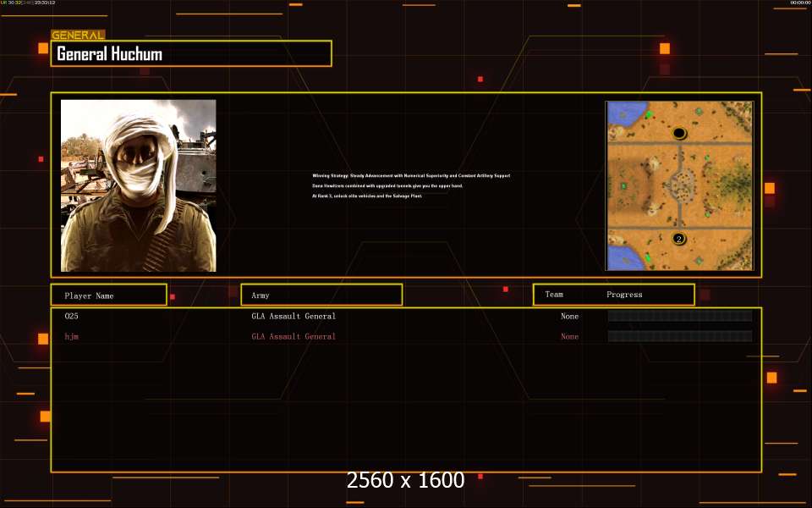Click the loading progress bar for hjm
Screen dimensions: 812x508
(x=679, y=336)
